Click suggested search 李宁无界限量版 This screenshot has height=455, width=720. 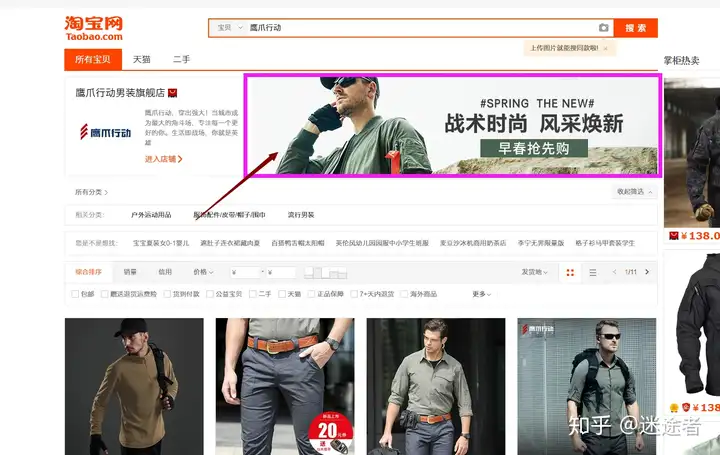(x=541, y=243)
